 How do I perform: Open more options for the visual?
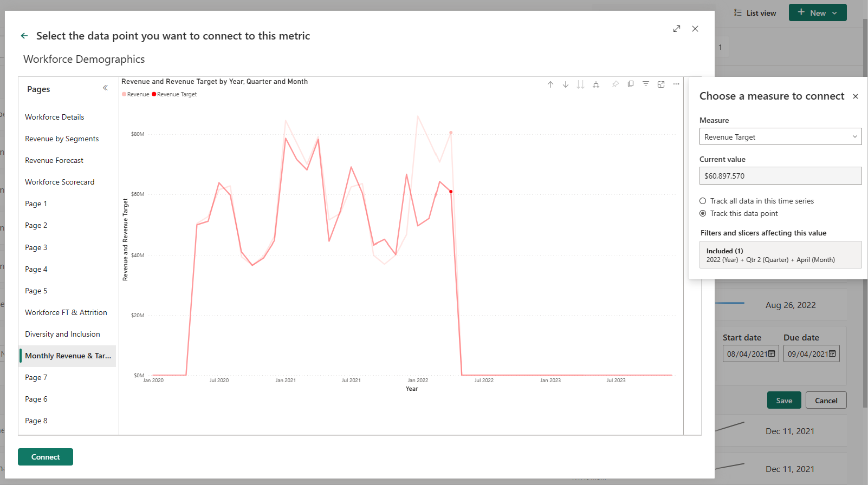point(676,84)
